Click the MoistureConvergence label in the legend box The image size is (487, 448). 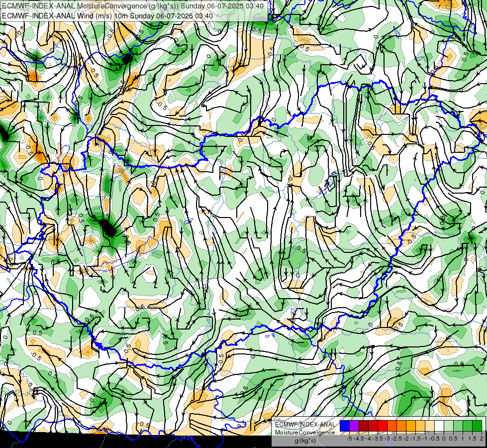(305, 433)
